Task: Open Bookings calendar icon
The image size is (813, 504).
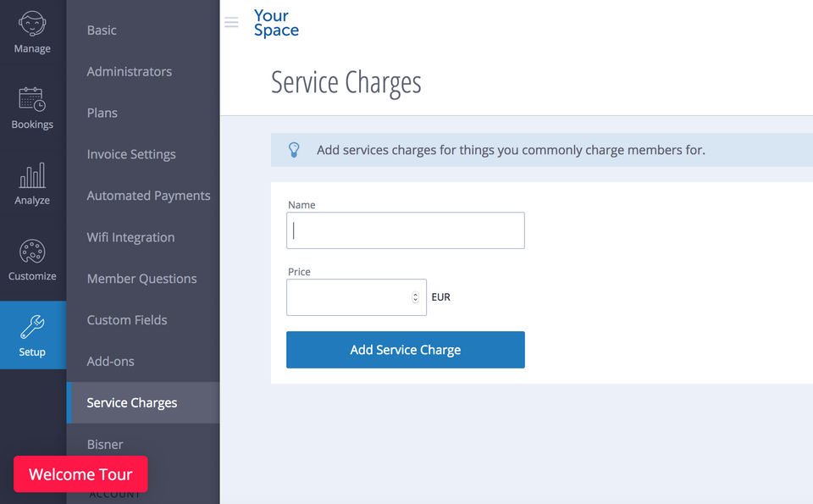Action: coord(32,99)
